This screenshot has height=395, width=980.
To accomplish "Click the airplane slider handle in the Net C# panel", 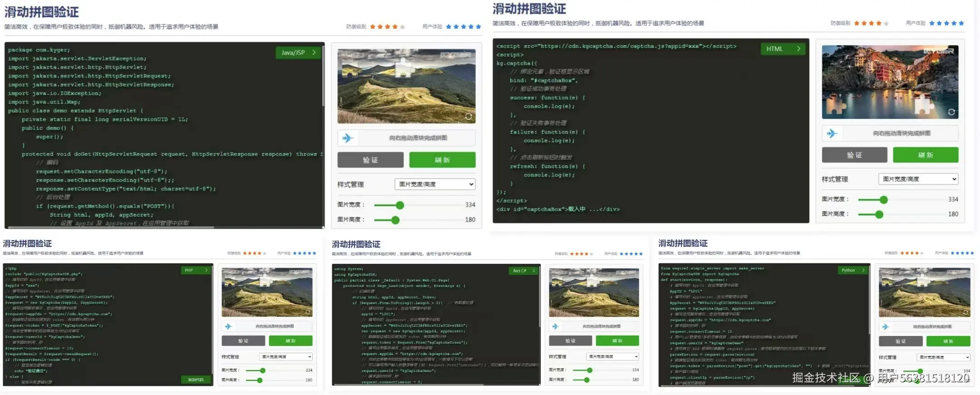I will pyautogui.click(x=555, y=326).
